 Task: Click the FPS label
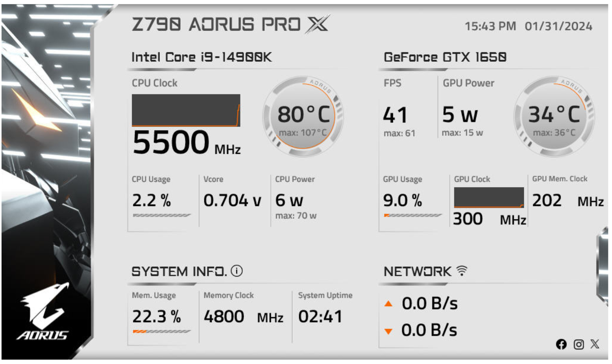(x=392, y=83)
